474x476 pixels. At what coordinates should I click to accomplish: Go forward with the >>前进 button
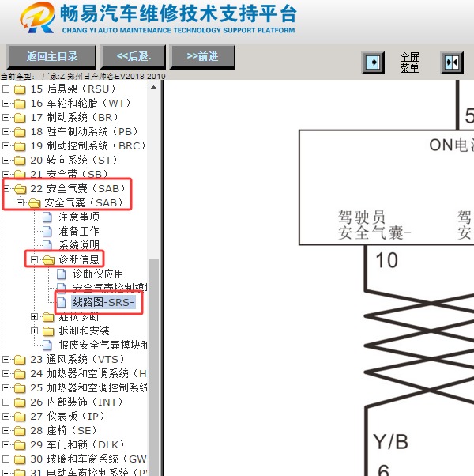pyautogui.click(x=202, y=57)
